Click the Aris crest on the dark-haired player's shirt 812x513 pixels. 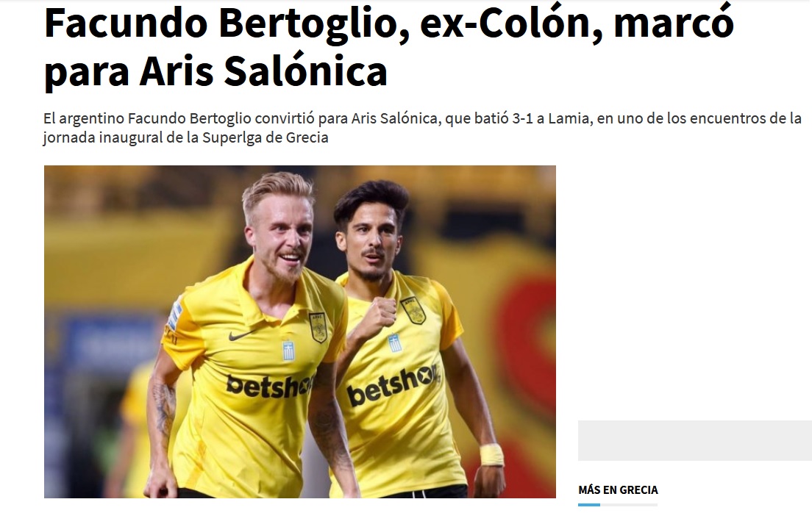point(413,310)
